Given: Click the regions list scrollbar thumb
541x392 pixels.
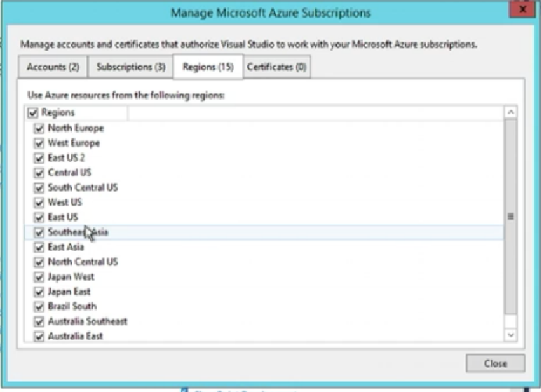Looking at the screenshot, I should coord(511,216).
